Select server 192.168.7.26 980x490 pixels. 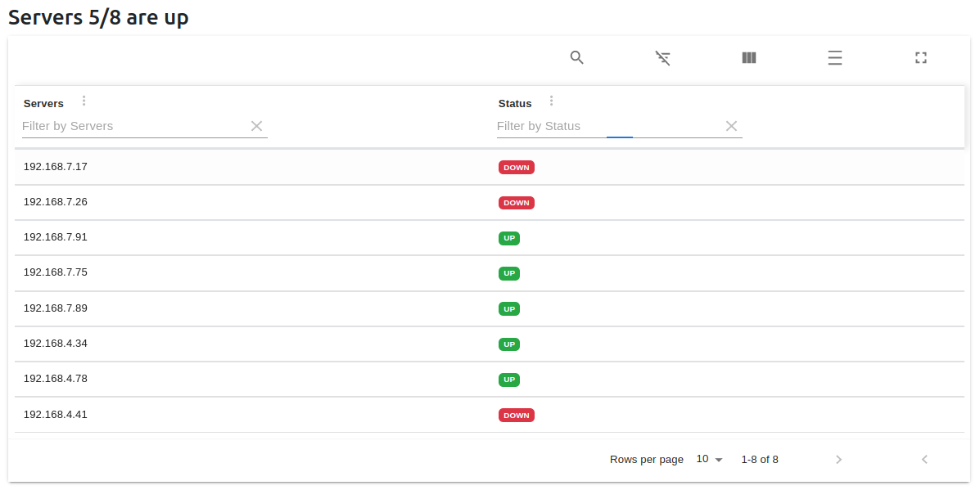[56, 202]
